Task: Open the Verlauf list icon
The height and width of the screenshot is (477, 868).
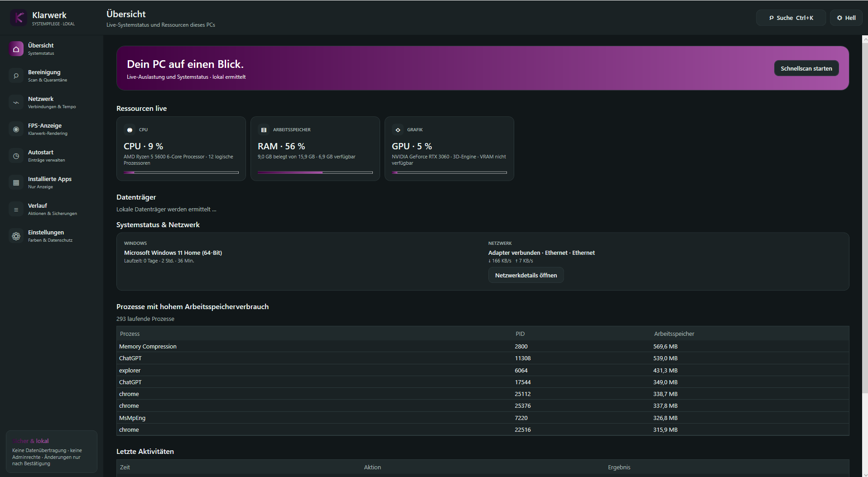Action: click(x=16, y=209)
